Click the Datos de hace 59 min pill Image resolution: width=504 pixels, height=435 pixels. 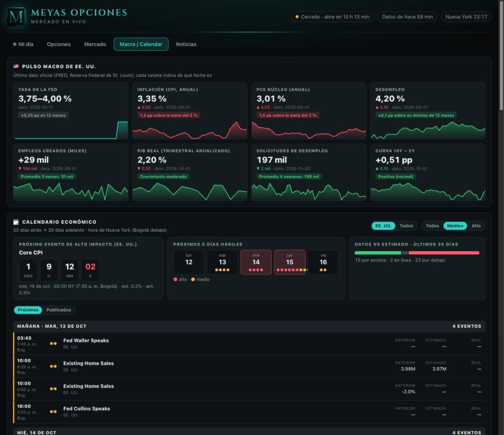click(x=407, y=17)
